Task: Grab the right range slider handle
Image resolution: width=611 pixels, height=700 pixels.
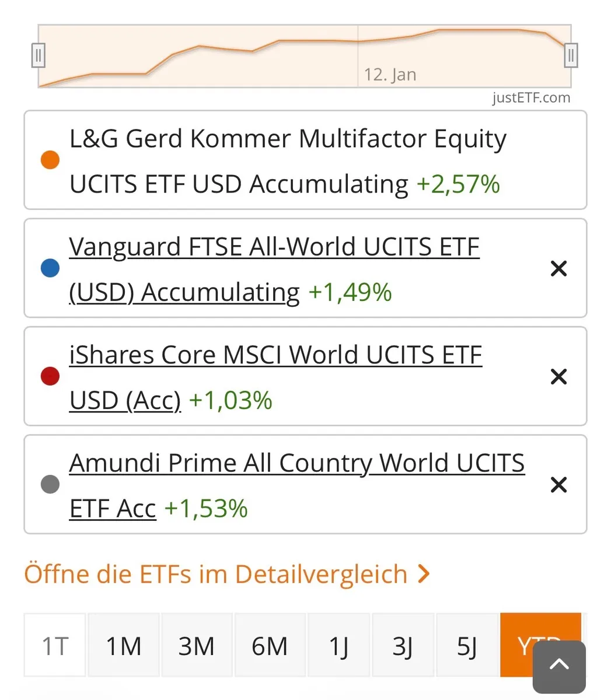Action: pos(571,56)
